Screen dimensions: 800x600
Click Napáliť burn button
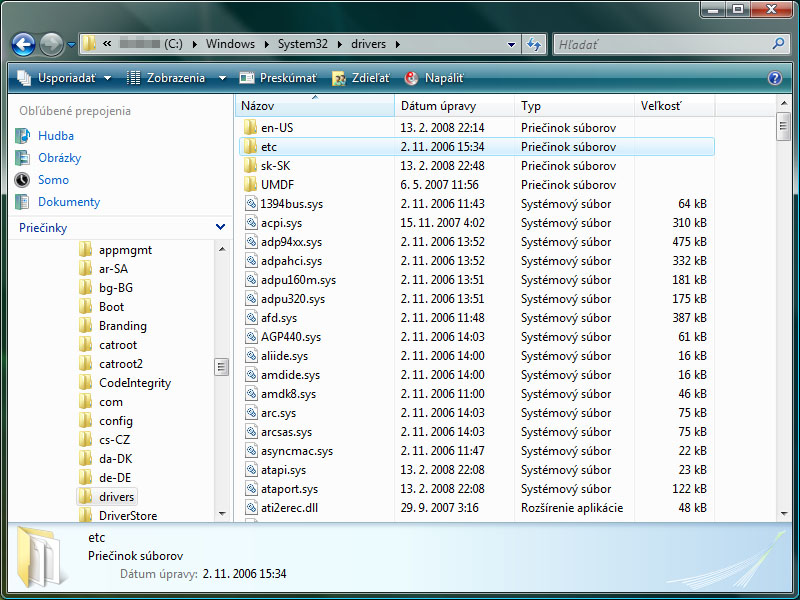click(x=434, y=78)
